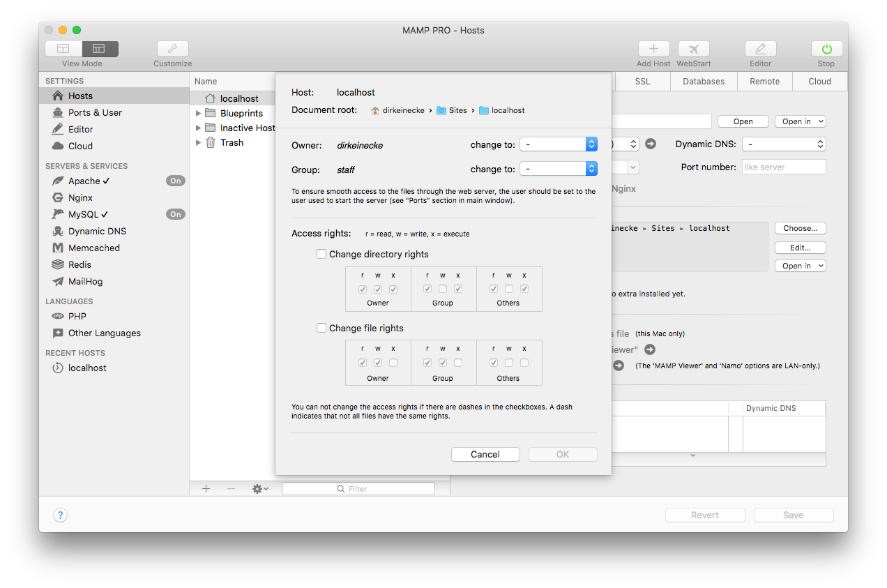
Task: Open the Editor pencil toolbar icon
Action: click(760, 49)
